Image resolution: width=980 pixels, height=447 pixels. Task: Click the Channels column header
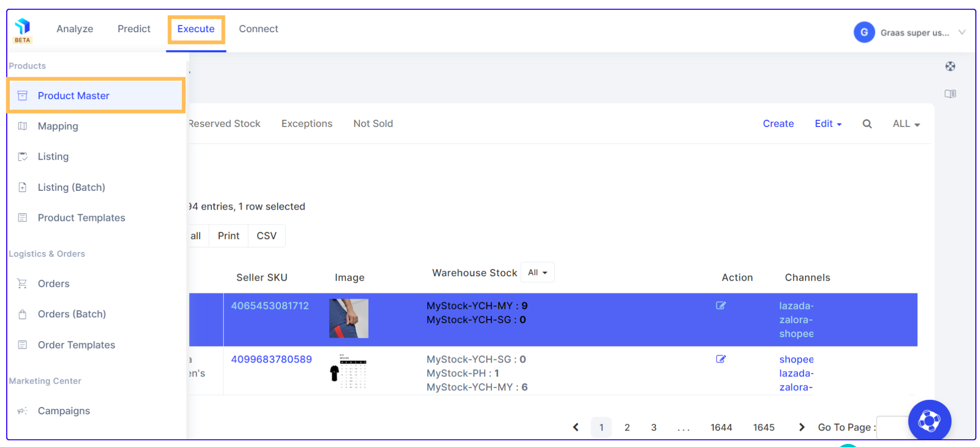pyautogui.click(x=807, y=277)
